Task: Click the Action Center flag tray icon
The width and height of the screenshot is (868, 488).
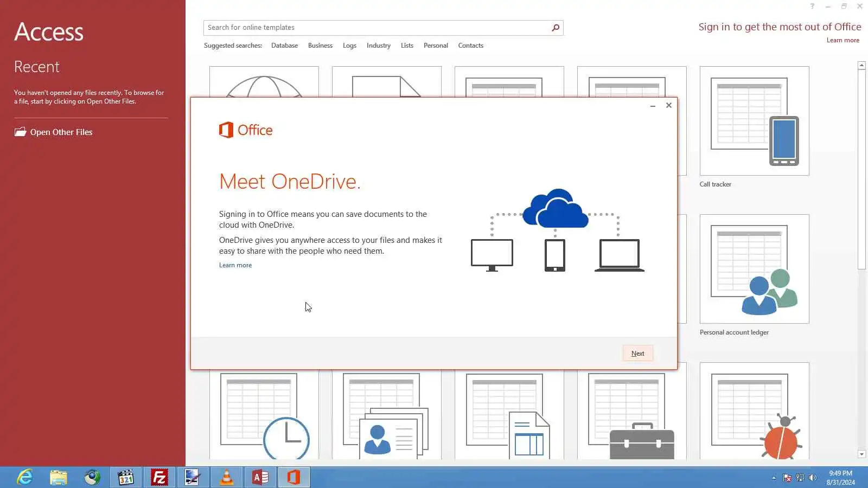Action: tap(787, 478)
